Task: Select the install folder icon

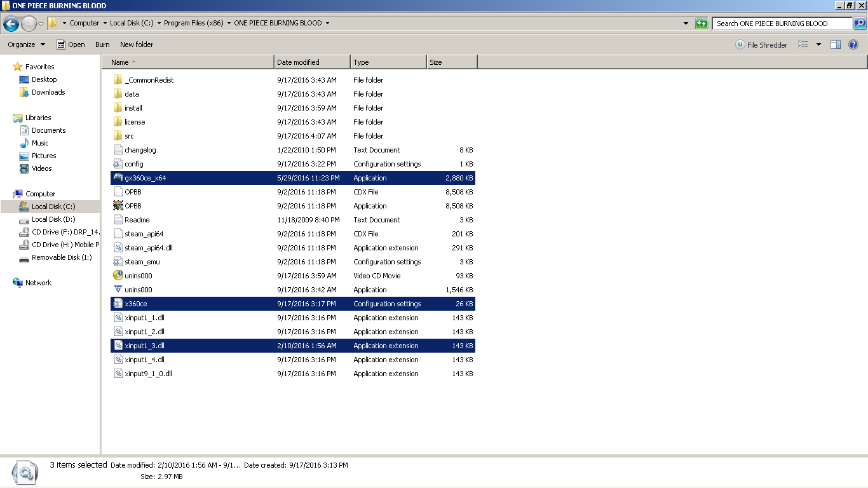Action: click(x=118, y=108)
